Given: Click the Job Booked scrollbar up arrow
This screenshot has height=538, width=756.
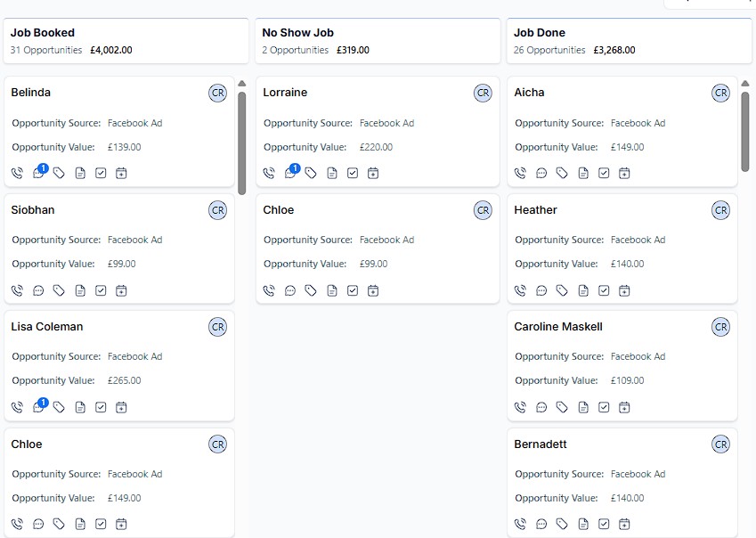Looking at the screenshot, I should [242, 84].
